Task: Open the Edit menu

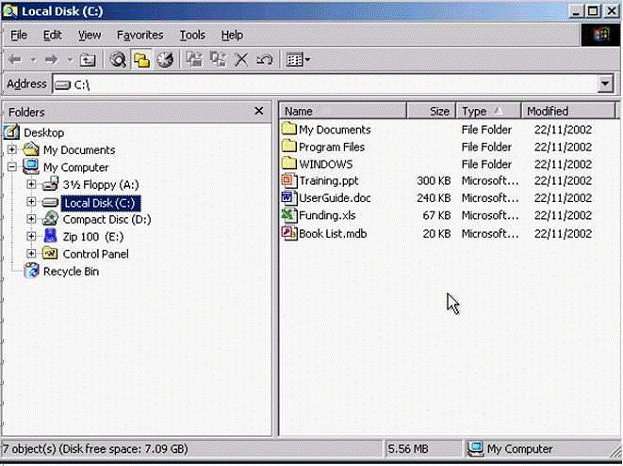Action: (52, 35)
